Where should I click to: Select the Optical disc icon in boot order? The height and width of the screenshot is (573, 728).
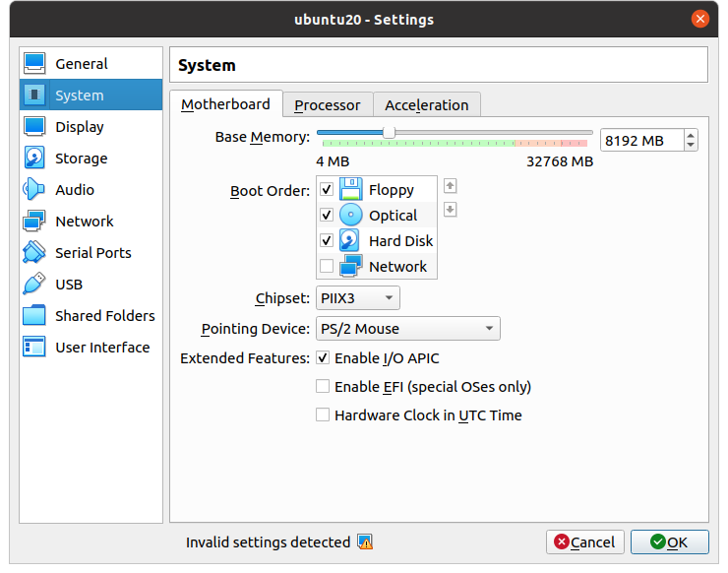coord(351,215)
